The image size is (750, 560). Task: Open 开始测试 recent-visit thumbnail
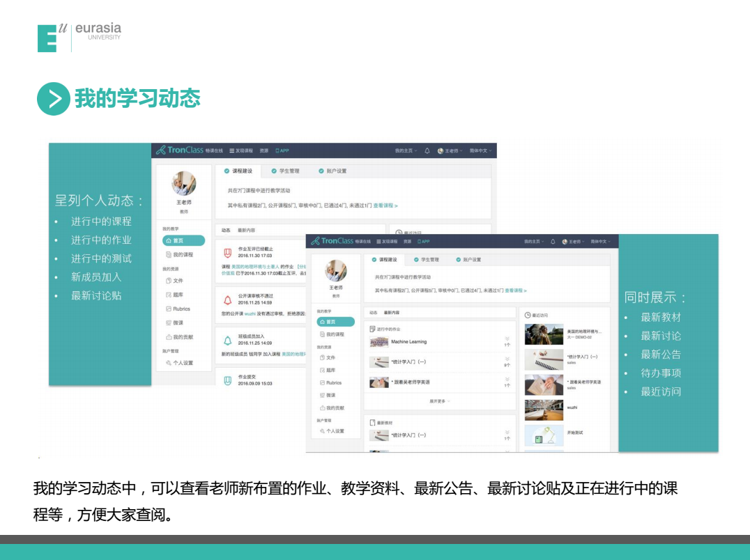pos(544,435)
